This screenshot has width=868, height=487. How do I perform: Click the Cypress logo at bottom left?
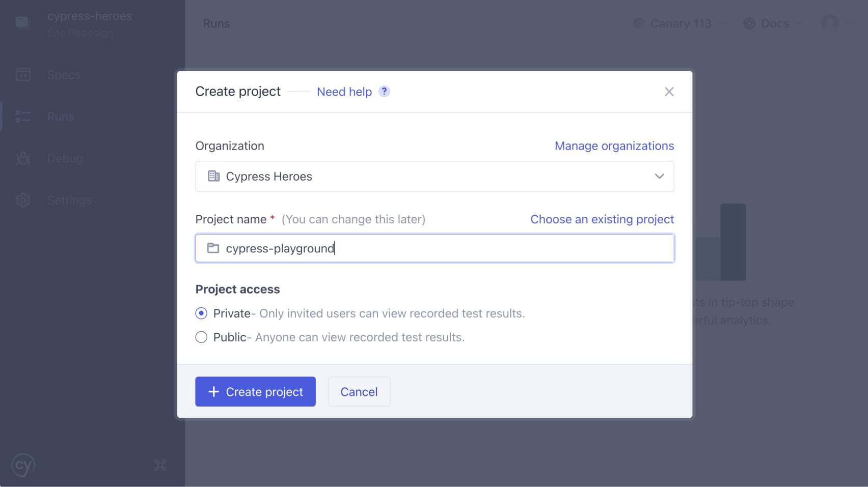coord(23,465)
